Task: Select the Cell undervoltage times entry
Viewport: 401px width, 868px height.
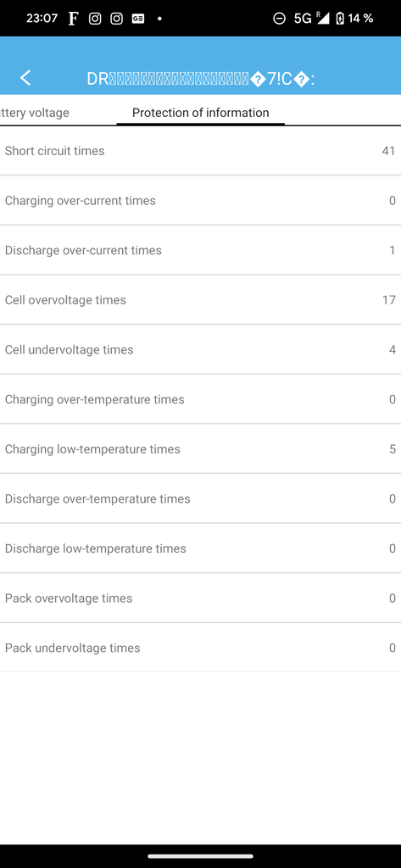Action: tap(200, 350)
